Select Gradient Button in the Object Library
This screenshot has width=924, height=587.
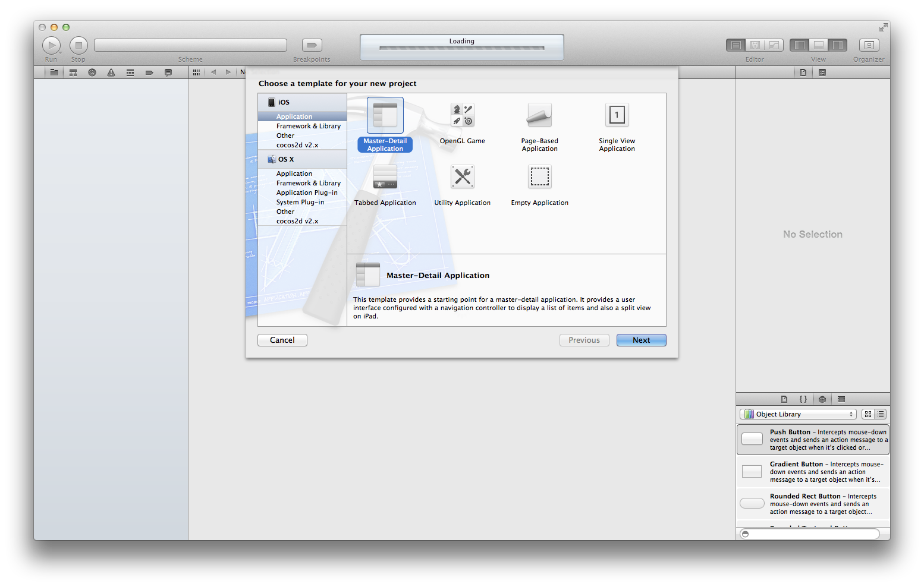click(x=813, y=472)
